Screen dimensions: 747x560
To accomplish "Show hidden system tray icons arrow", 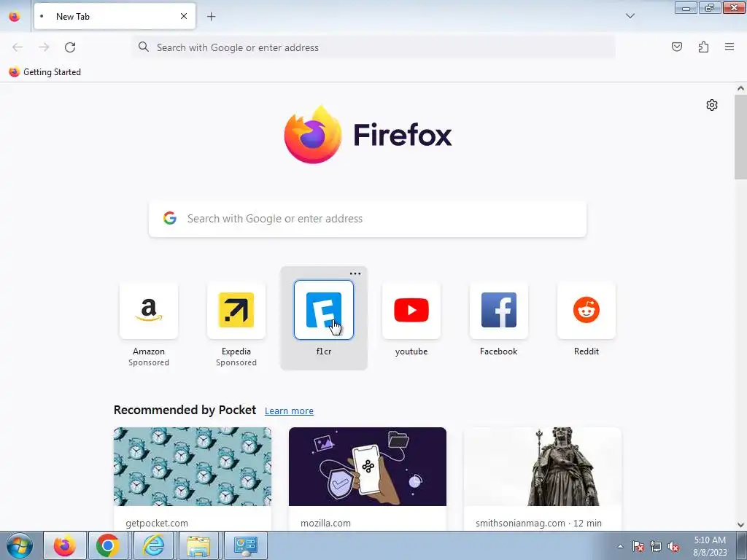I will [x=620, y=546].
